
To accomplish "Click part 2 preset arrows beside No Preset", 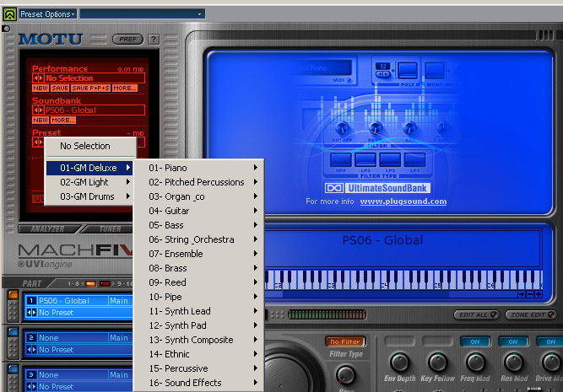I will [31, 349].
